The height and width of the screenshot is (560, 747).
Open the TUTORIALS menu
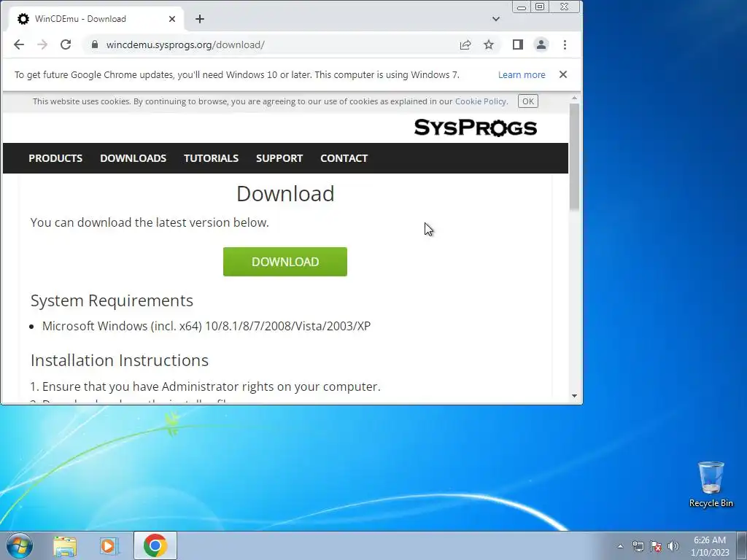(x=211, y=158)
